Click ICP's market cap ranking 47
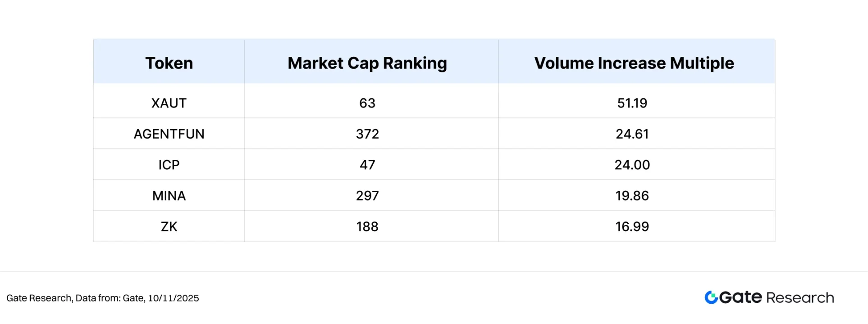 [x=367, y=165]
